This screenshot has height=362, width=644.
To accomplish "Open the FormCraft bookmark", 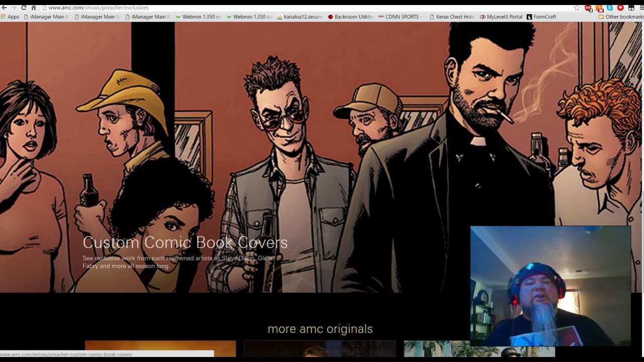I will click(541, 17).
